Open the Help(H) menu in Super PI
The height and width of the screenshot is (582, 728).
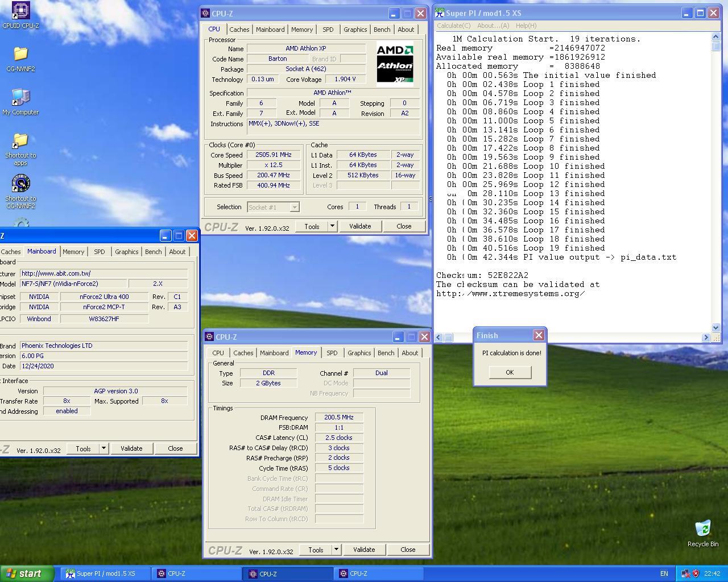[526, 26]
